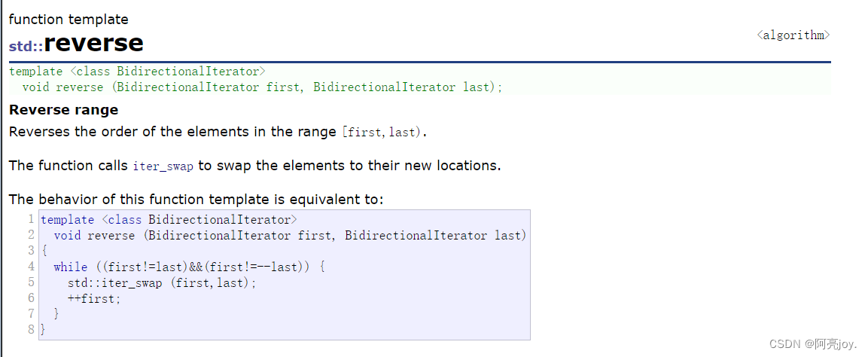Click the large 'reverse' title heading
Viewport: 868px width, 357px height.
(x=93, y=43)
